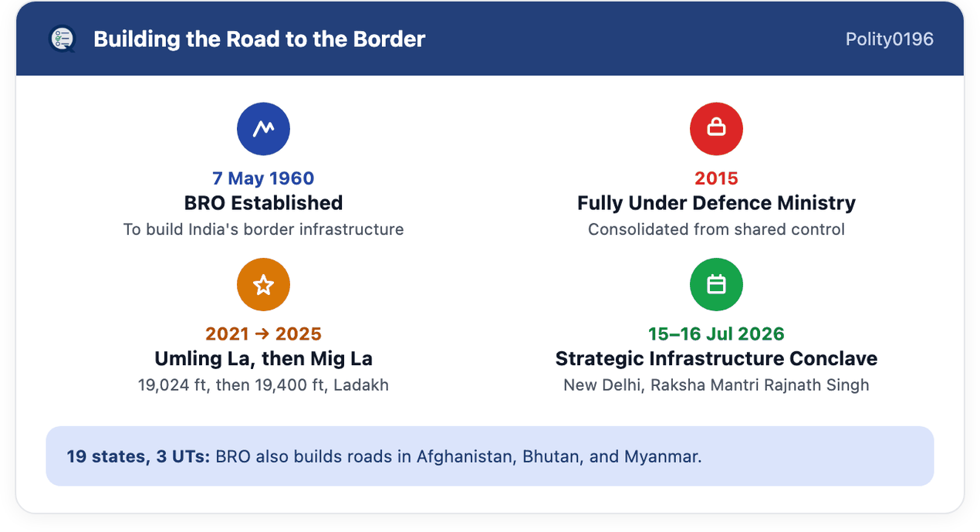Select the Fully Under Defence Ministry heading

click(716, 203)
